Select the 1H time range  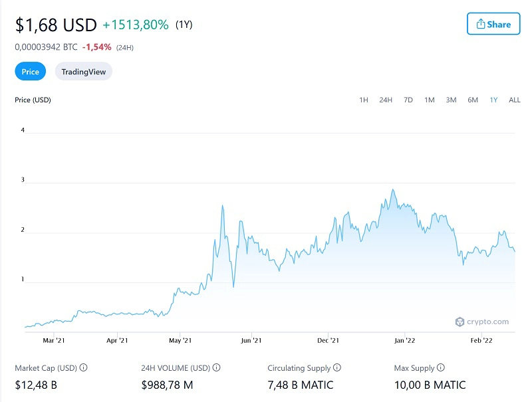[x=364, y=100]
